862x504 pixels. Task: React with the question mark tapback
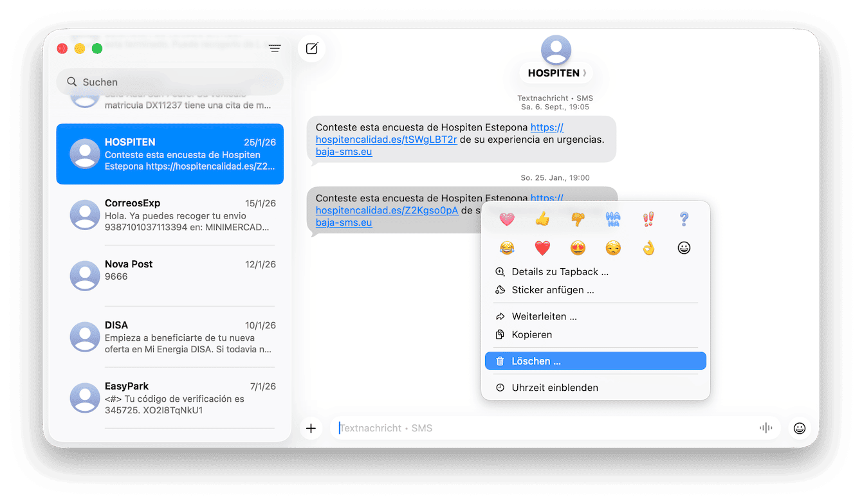click(x=684, y=220)
